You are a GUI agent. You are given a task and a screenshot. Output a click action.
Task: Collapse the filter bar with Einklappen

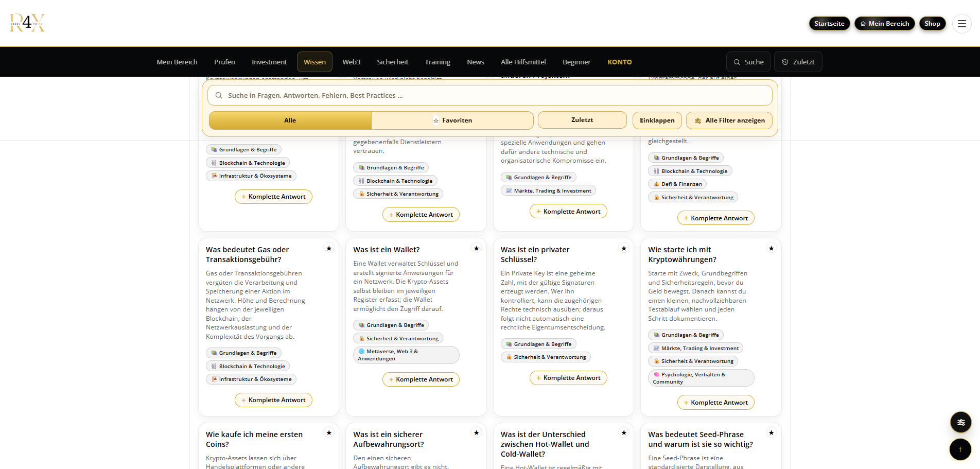click(657, 120)
